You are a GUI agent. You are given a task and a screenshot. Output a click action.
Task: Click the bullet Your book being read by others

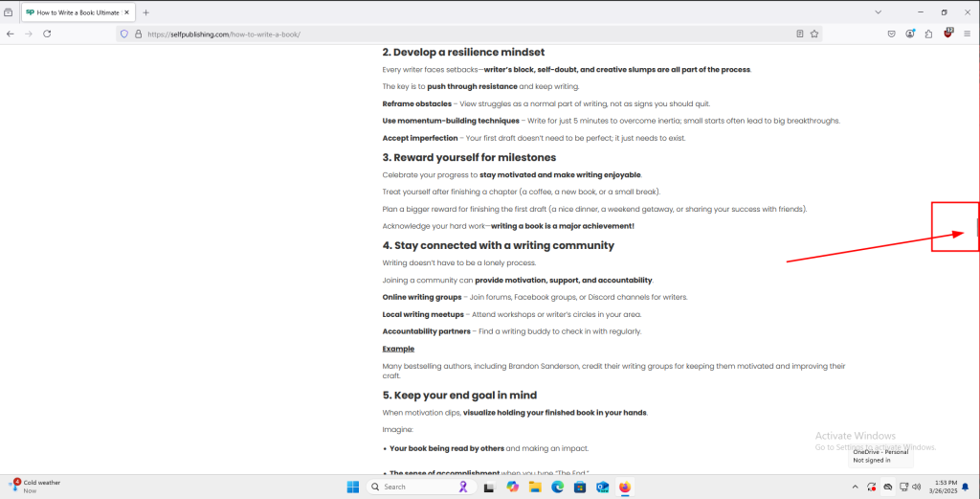[446, 448]
